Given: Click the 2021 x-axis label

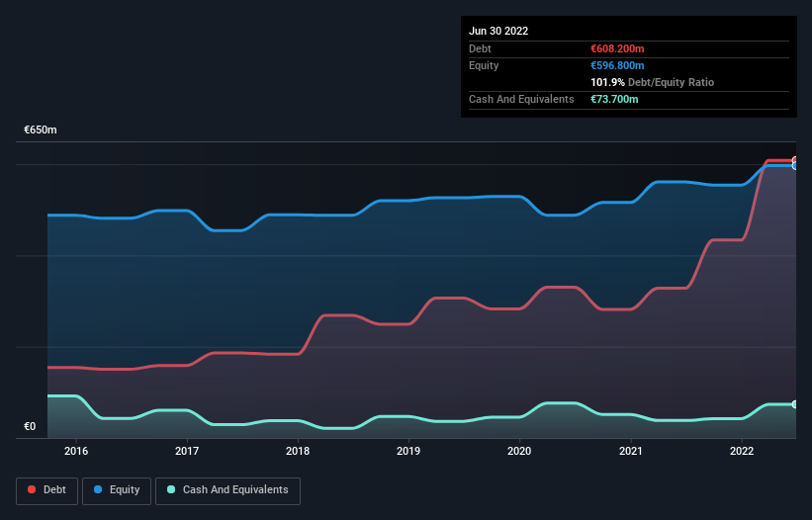Looking at the screenshot, I should click(x=631, y=451).
